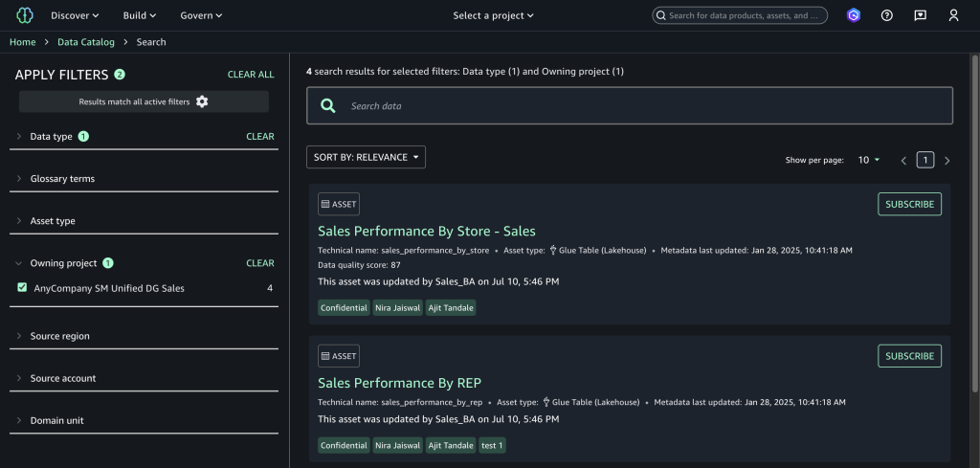Click CLEAR ALL filters link
980x468 pixels.
point(251,75)
